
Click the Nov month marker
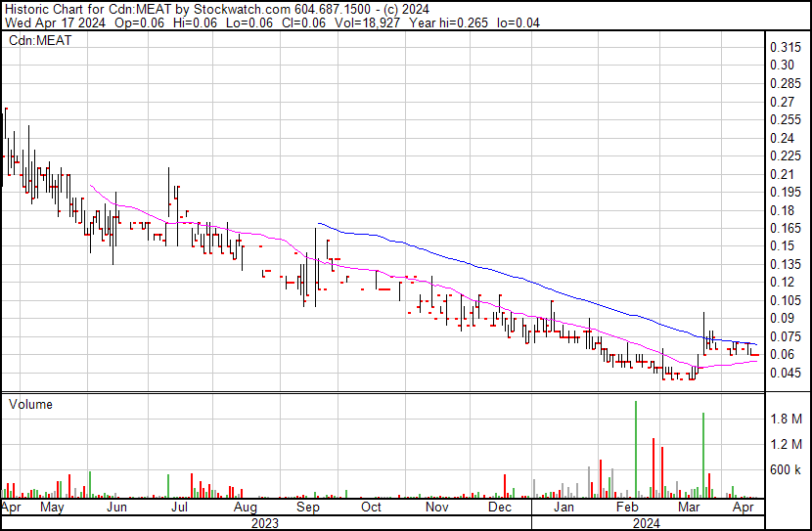(x=436, y=509)
